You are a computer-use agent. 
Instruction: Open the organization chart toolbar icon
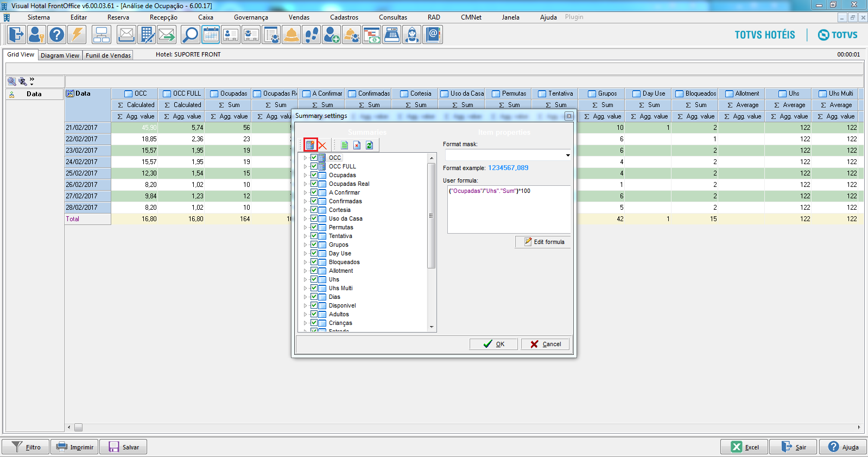pyautogui.click(x=102, y=35)
